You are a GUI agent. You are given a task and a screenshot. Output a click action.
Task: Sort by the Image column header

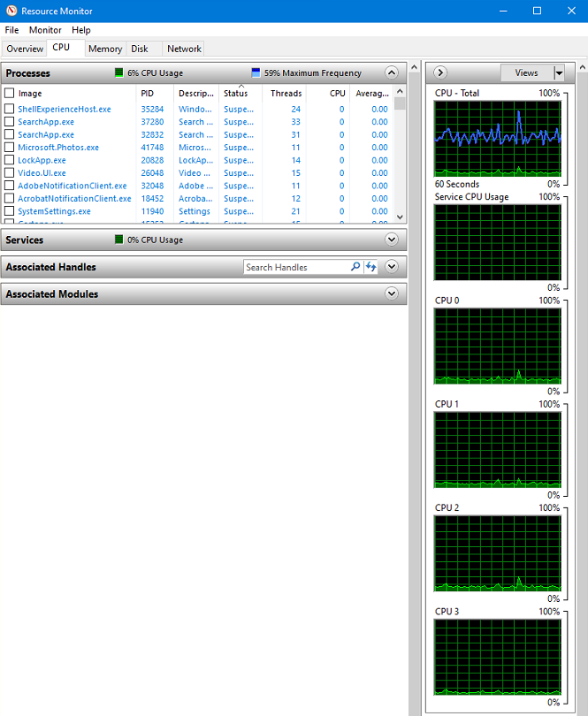click(69, 93)
